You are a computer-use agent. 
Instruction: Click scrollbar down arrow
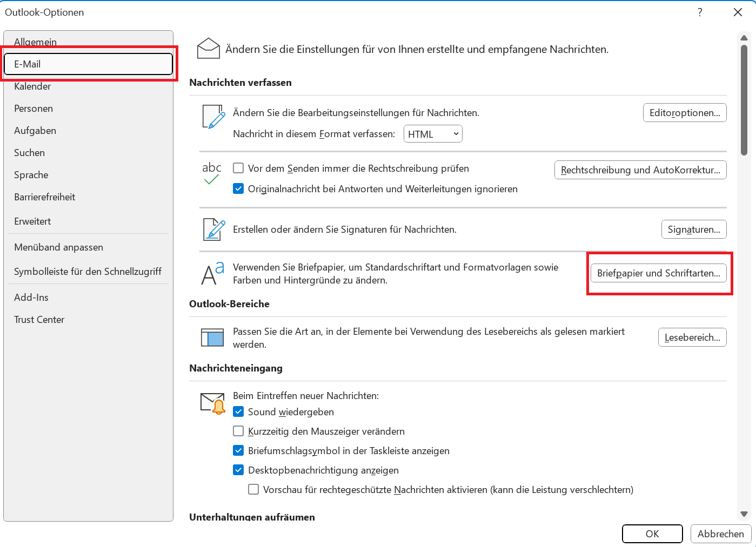744,514
